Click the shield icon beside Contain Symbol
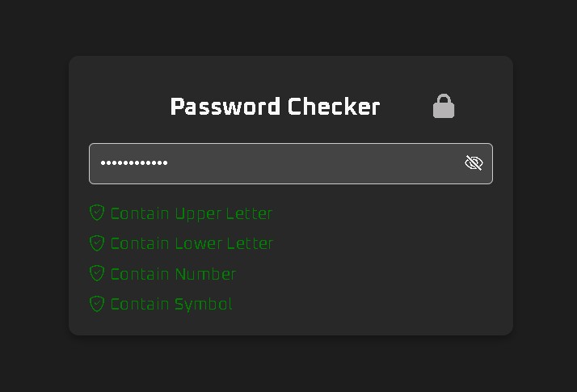This screenshot has height=392, width=577. (97, 304)
